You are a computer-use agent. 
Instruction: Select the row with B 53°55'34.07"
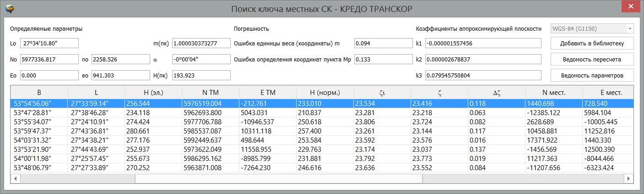tap(322, 122)
